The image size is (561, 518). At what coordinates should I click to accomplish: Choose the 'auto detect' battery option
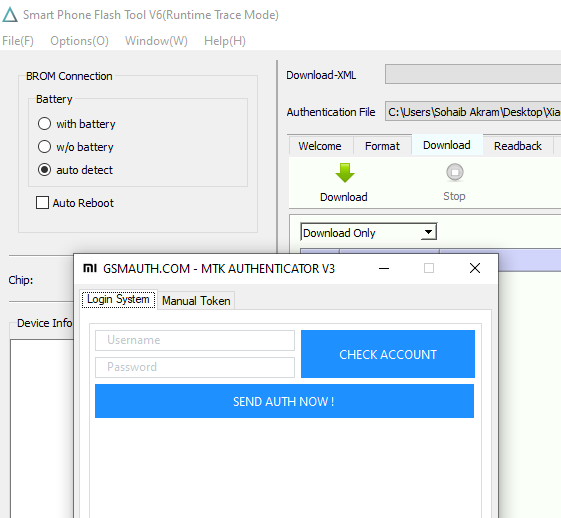[44, 170]
